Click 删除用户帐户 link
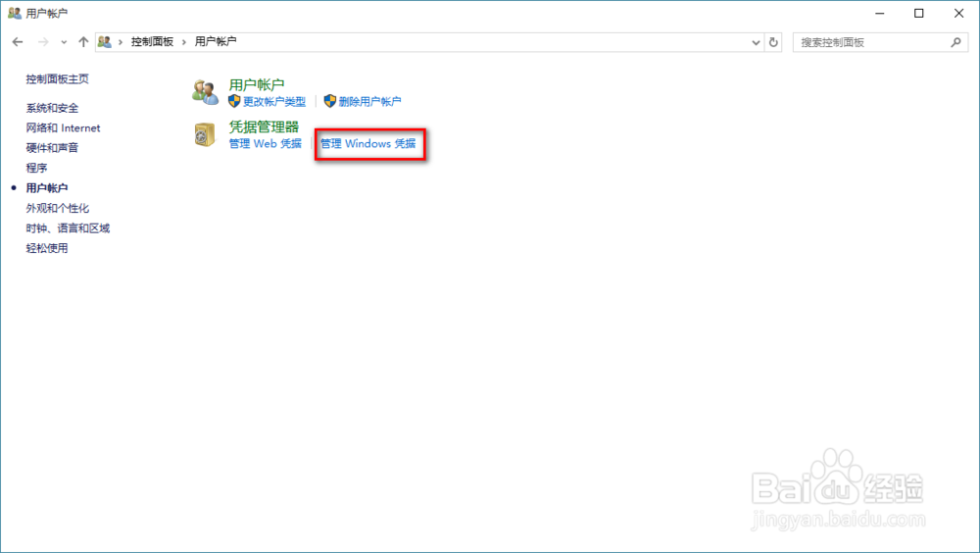Screen dimensions: 980x553 click(x=370, y=101)
